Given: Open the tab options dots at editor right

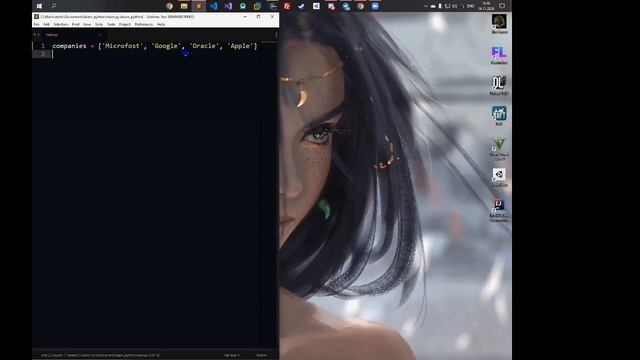Looking at the screenshot, I should coord(276,35).
